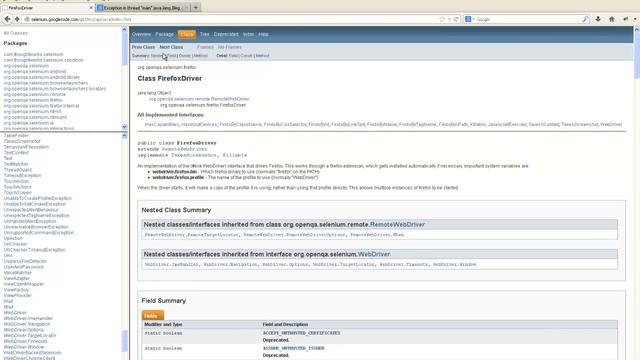
Task: Open org.openqa.selenium.firefox.internal package
Action: (x=41, y=106)
